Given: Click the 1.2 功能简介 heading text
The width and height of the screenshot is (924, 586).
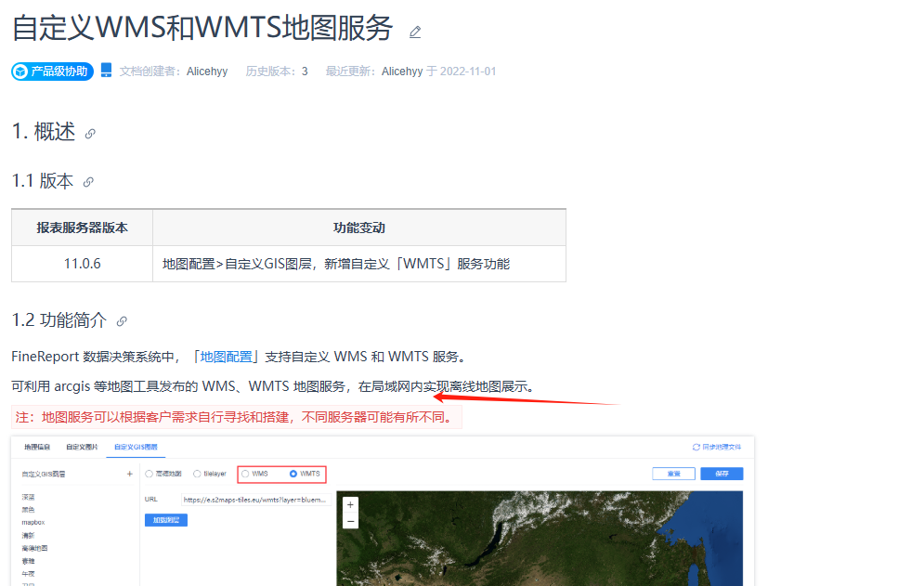Looking at the screenshot, I should tap(59, 320).
